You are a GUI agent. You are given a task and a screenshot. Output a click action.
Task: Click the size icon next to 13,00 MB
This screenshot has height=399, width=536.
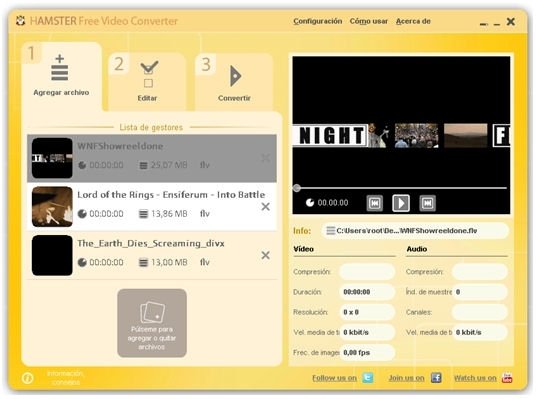tap(143, 262)
